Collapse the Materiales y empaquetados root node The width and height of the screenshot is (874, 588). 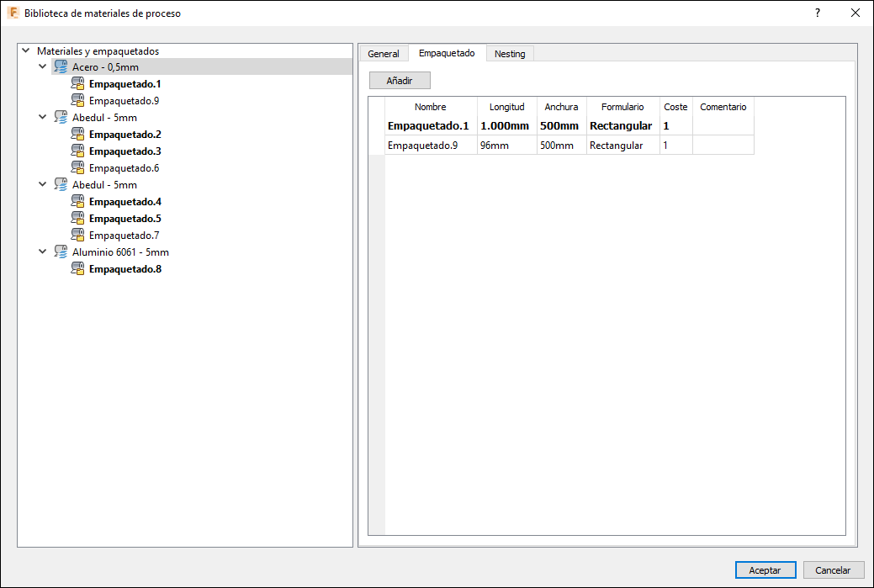[x=25, y=50]
